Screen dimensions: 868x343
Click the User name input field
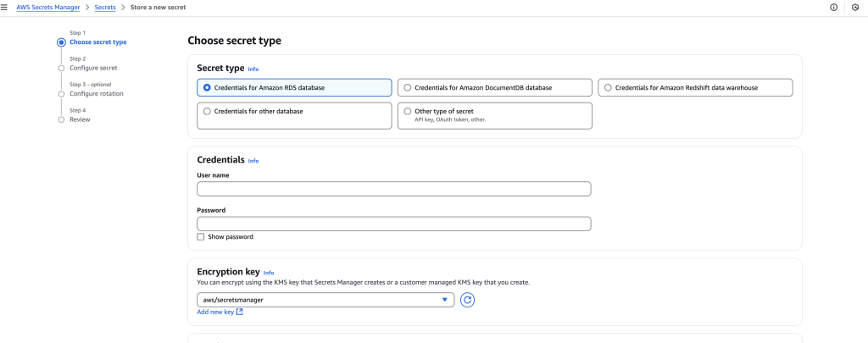[x=393, y=189]
